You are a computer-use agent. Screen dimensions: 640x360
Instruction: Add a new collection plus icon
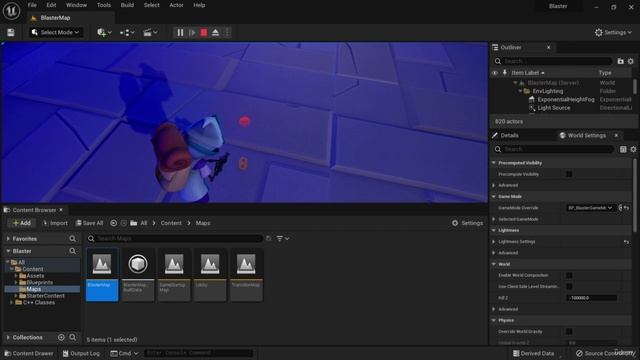(61, 338)
